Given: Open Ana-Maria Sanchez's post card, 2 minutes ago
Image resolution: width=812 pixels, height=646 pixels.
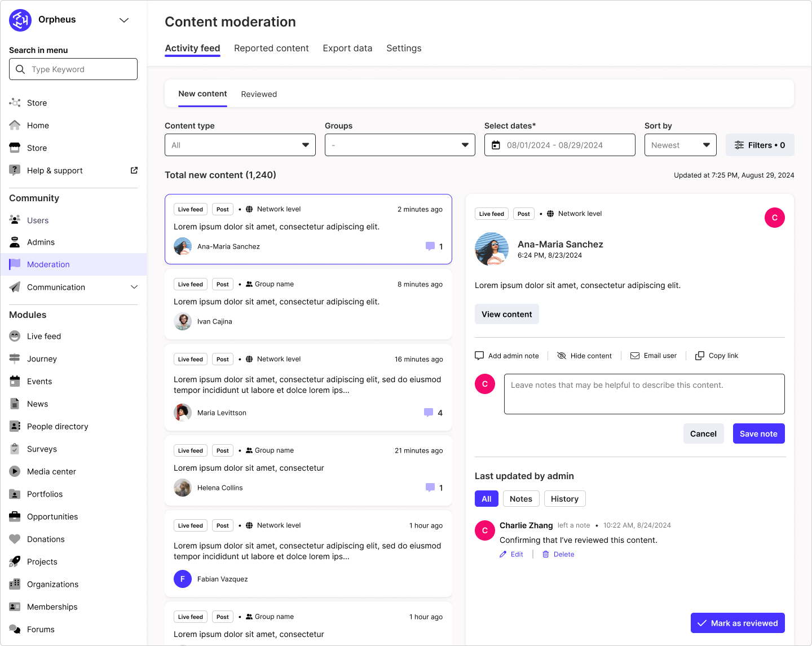Looking at the screenshot, I should click(308, 229).
